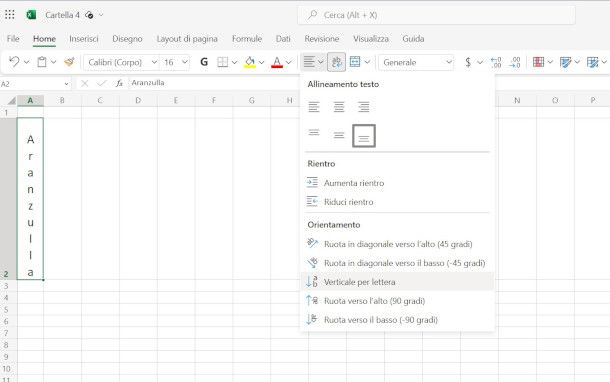Switch to the Visualizza tab
This screenshot has width=610, height=382.
click(371, 39)
